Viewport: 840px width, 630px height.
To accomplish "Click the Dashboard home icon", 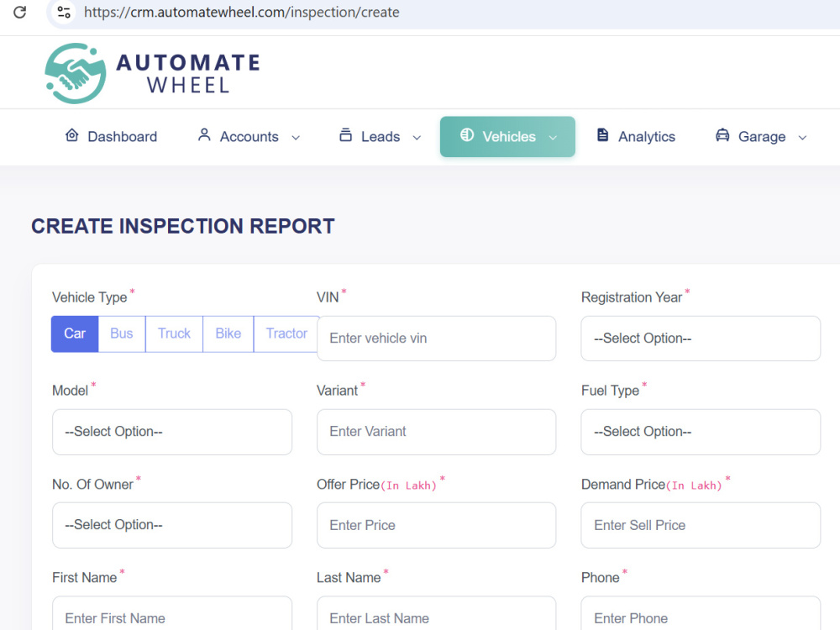I will pos(71,135).
